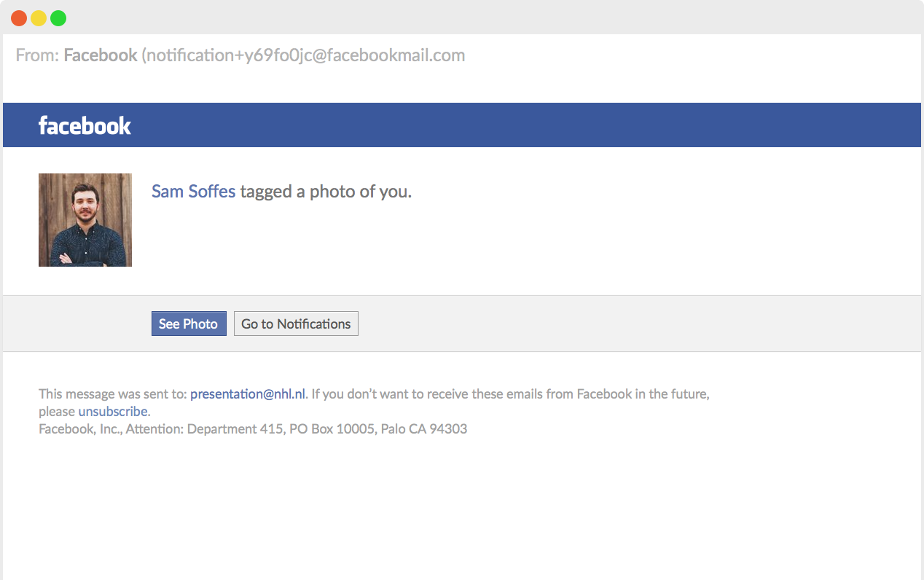The width and height of the screenshot is (924, 580).
Task: Close the email window with red button
Action: click(19, 18)
